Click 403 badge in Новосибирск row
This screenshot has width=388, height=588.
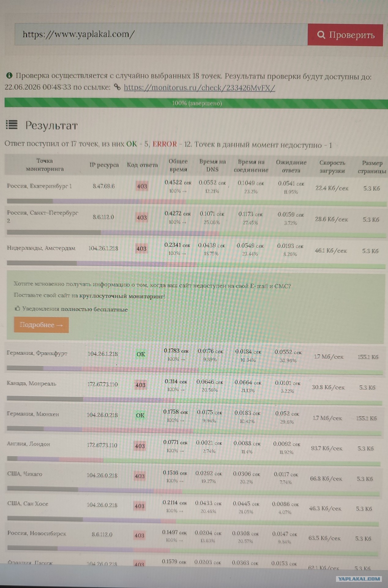[x=139, y=535]
